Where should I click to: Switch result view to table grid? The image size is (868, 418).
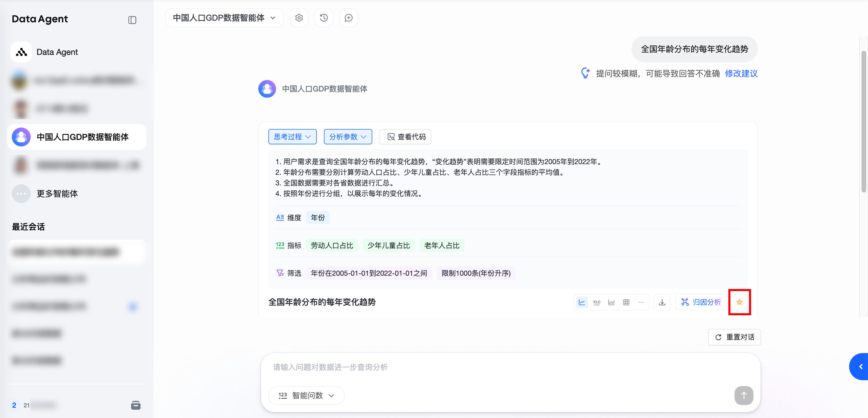[626, 302]
